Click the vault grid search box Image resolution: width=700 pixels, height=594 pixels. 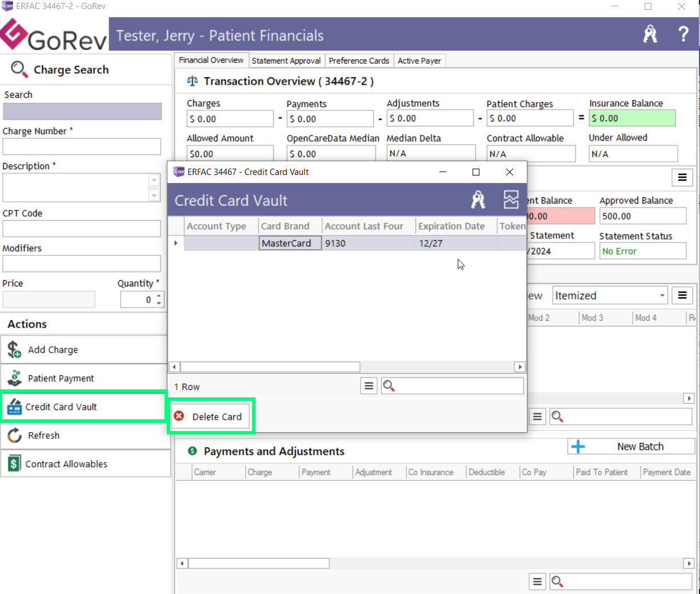click(459, 386)
